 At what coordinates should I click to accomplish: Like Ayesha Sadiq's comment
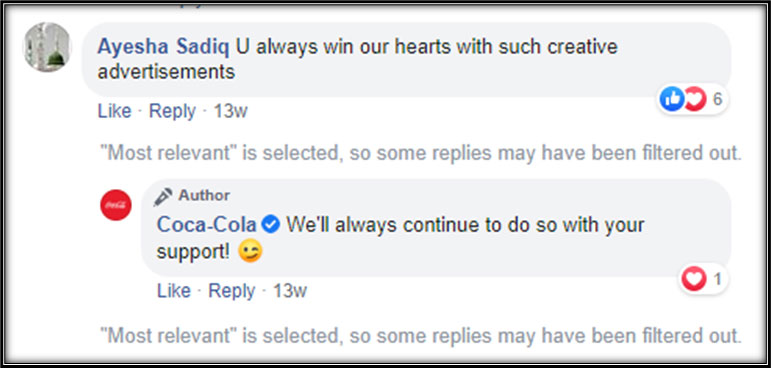tap(115, 111)
